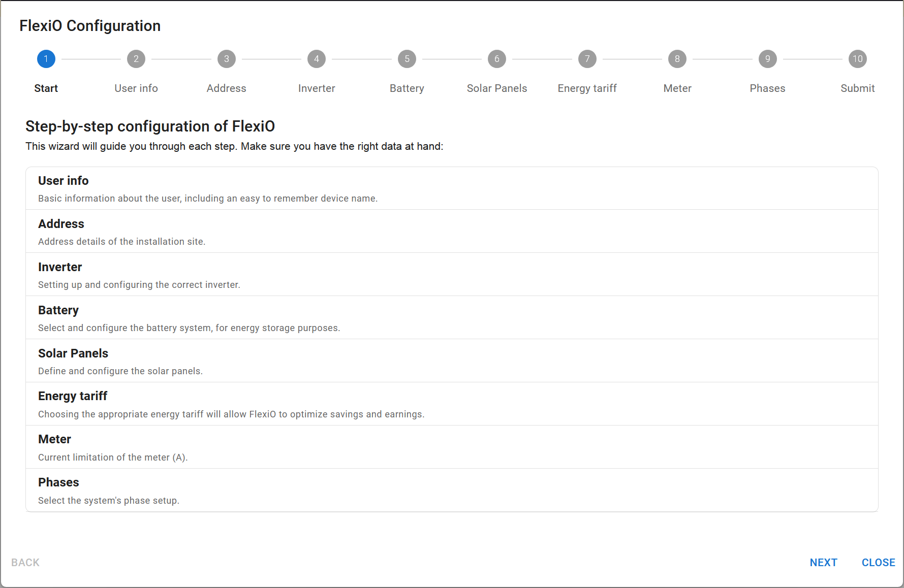Navigate to the Phases step

click(767, 58)
